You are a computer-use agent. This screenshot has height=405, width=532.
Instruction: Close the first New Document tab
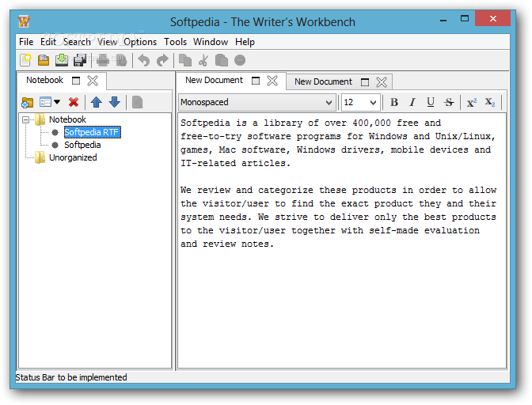[x=272, y=81]
